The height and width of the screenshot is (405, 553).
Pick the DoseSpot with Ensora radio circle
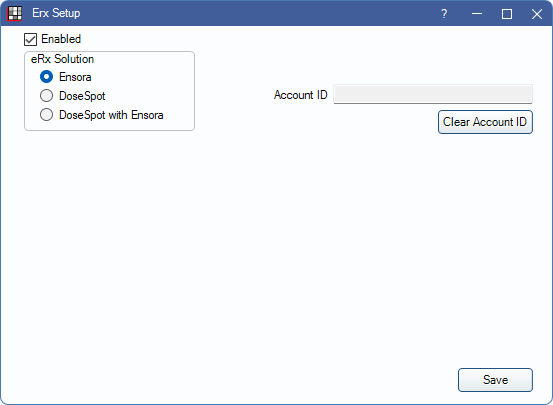click(46, 115)
